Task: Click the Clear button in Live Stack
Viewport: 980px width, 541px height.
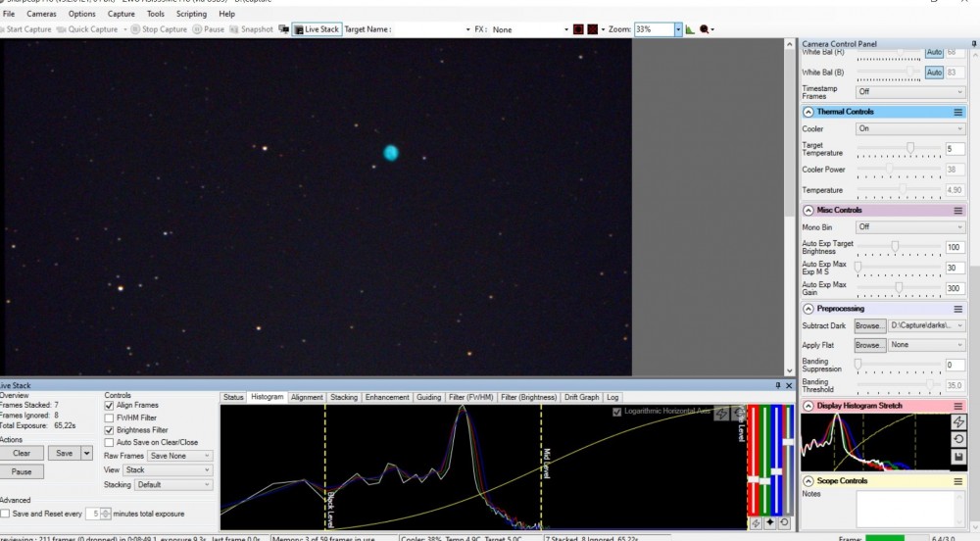Action: point(22,454)
